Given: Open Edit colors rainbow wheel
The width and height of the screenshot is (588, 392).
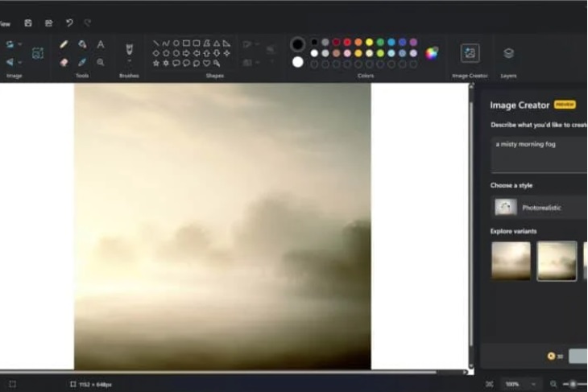Looking at the screenshot, I should point(432,53).
